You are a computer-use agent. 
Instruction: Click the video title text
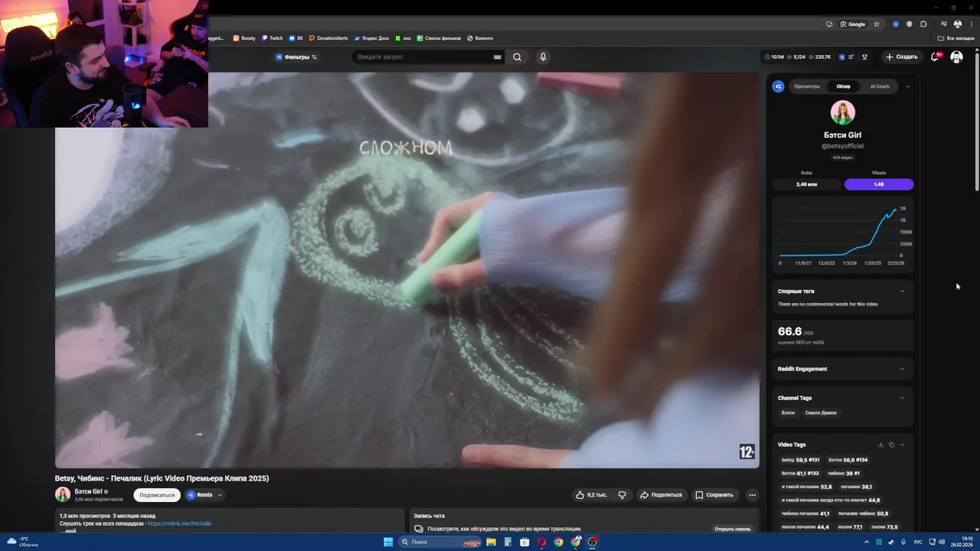point(162,478)
